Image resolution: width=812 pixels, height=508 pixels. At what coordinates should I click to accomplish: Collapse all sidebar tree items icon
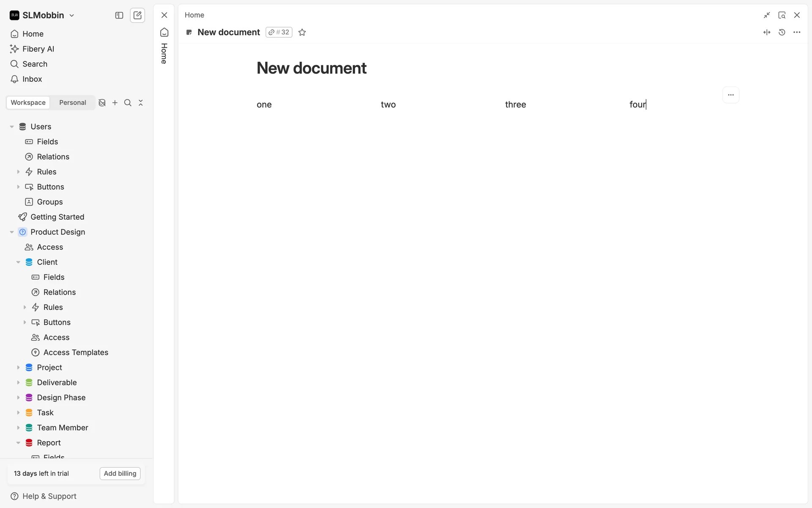point(141,102)
